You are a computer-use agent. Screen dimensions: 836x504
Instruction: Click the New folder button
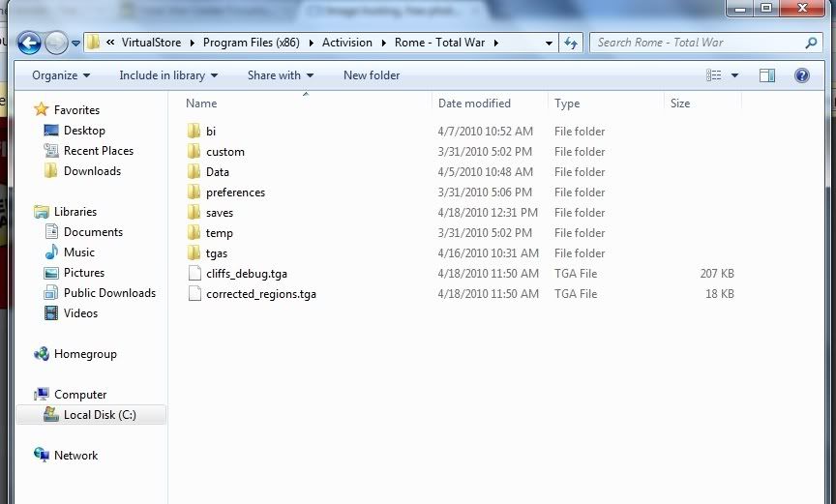pyautogui.click(x=372, y=75)
